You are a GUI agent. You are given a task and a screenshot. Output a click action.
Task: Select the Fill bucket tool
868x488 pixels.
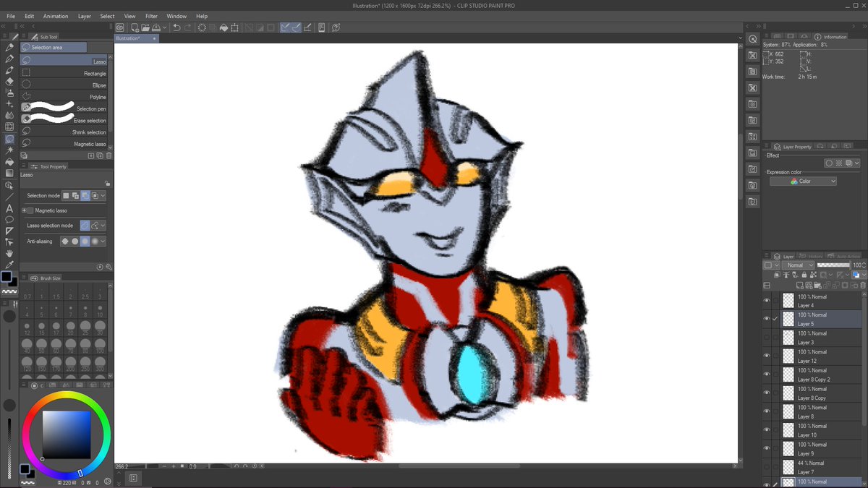tap(9, 162)
